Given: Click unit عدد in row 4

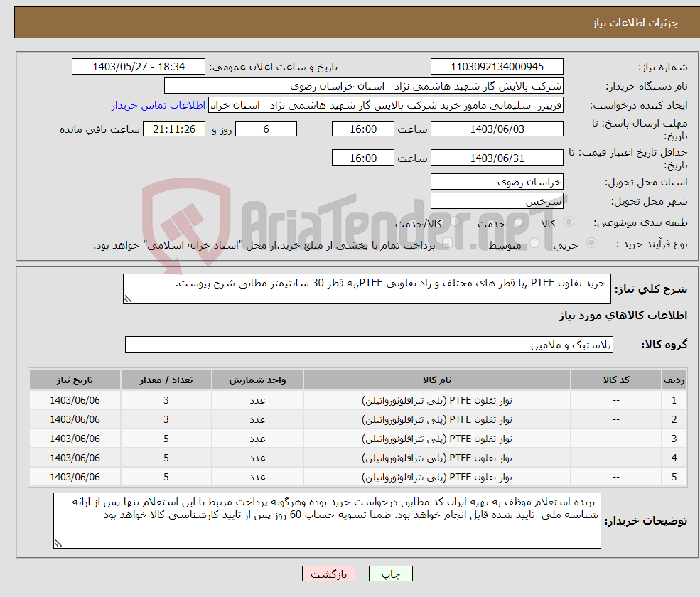Looking at the screenshot, I should 257,458.
